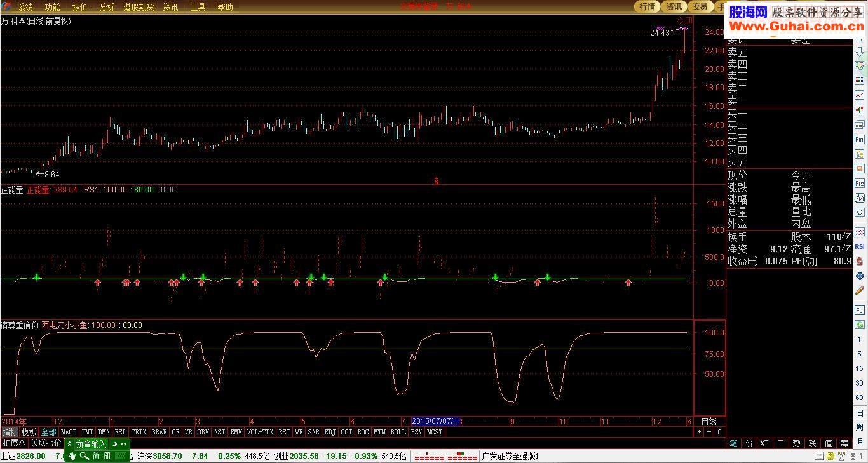Image resolution: width=868 pixels, height=463 pixels.
Task: Click the candlestick chart icon in sidebar
Action: (859, 109)
